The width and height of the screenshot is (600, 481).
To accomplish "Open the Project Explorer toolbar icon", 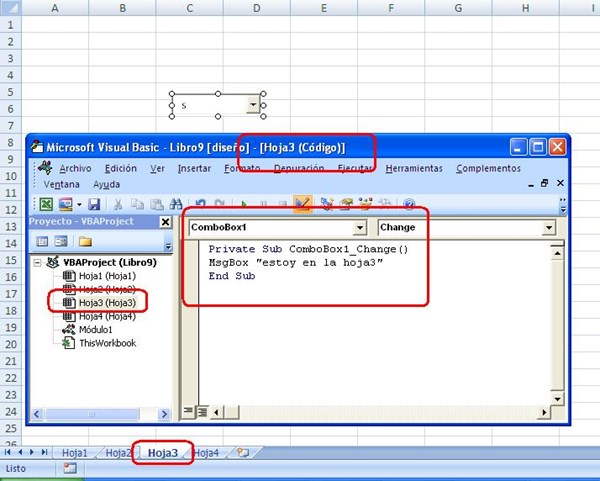I will coord(326,204).
